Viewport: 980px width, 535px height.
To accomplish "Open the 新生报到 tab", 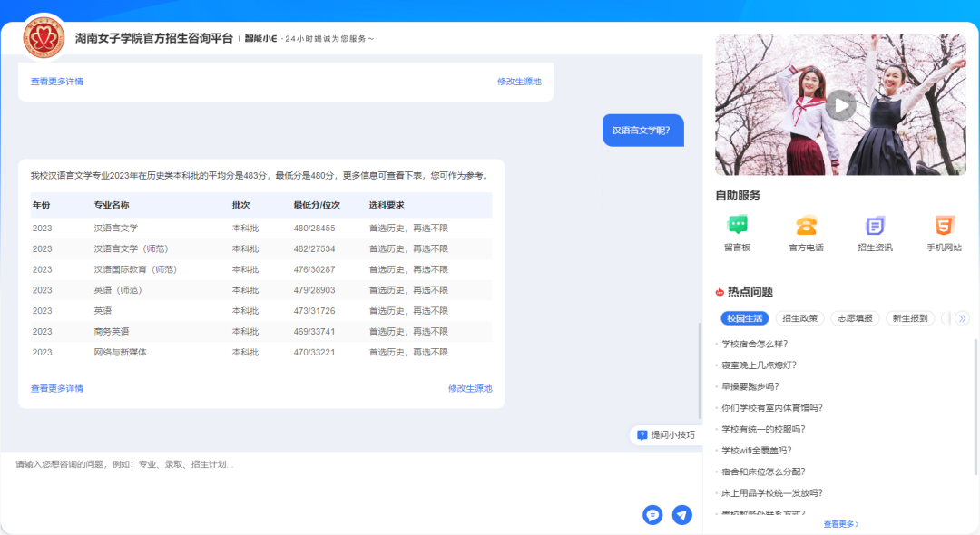I will click(909, 318).
